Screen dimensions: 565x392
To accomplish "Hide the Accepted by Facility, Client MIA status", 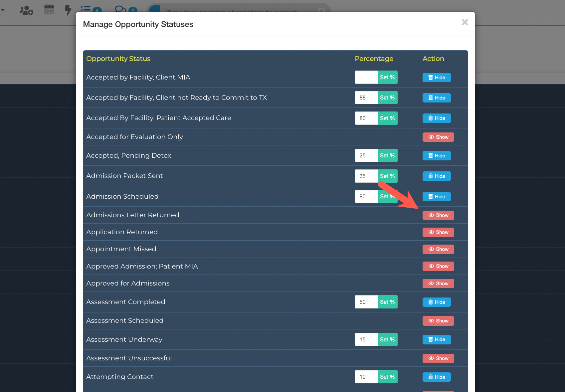I will click(436, 78).
